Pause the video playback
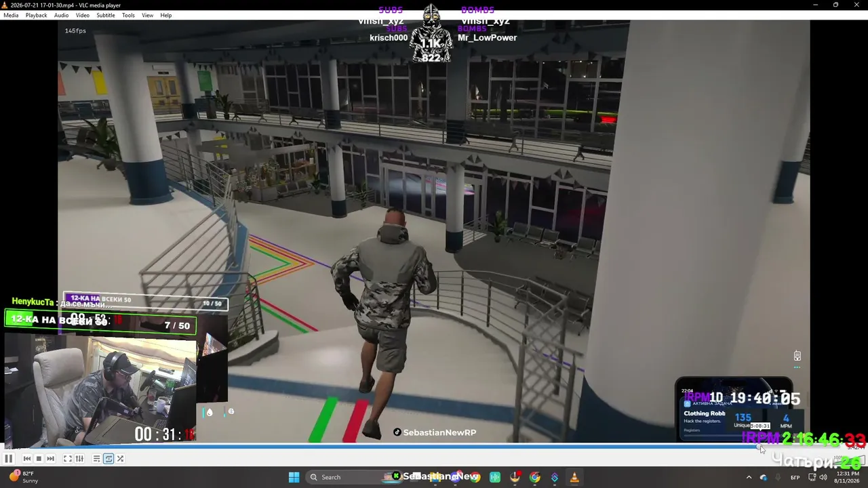Screen dimensions: 868x488 point(8,459)
